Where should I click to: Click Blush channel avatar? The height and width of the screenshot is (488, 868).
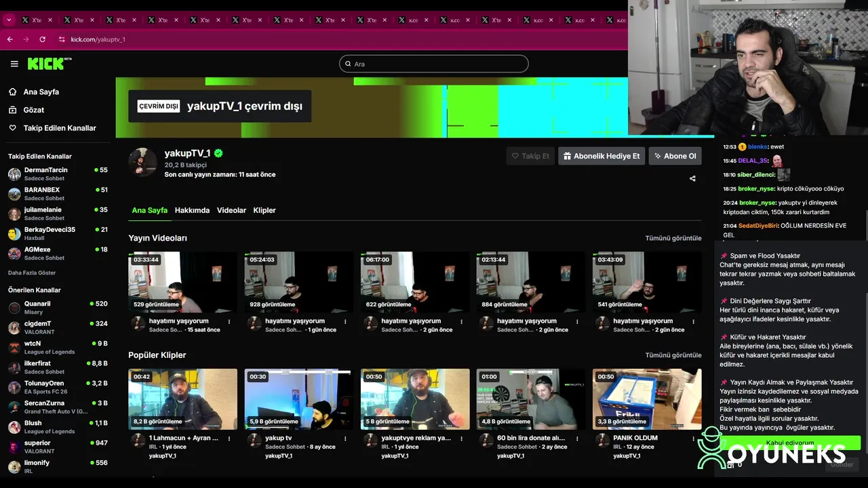(x=14, y=427)
